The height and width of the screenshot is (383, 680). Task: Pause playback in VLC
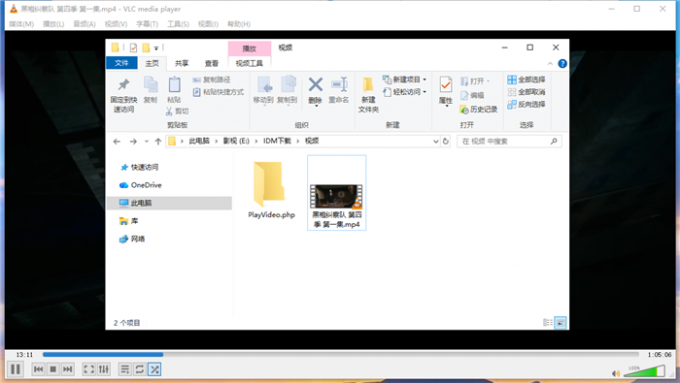click(16, 369)
